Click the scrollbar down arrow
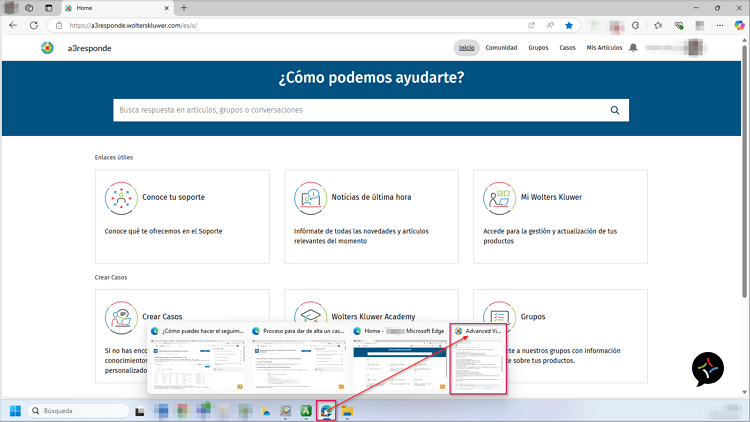 click(x=744, y=392)
